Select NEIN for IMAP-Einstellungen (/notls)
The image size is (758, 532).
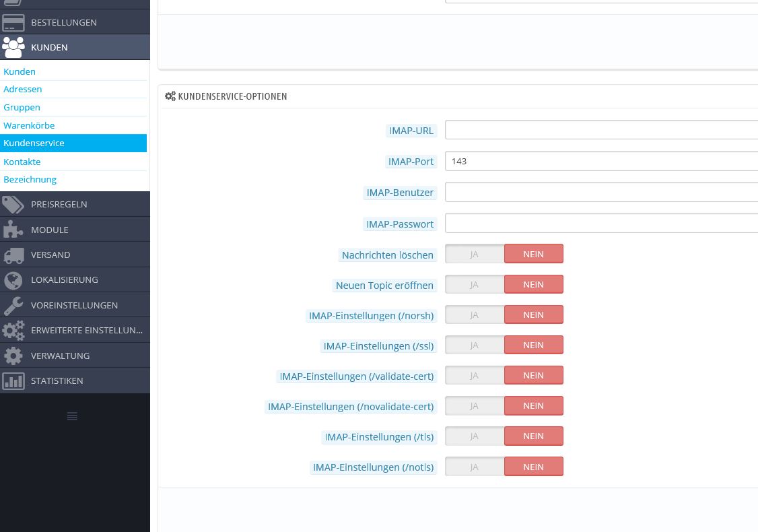point(534,467)
